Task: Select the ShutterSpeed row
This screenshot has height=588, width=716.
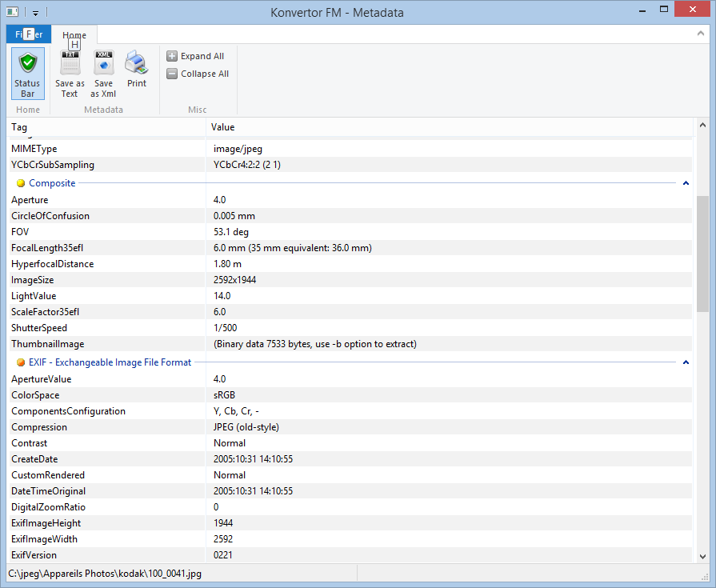Action: (350, 328)
